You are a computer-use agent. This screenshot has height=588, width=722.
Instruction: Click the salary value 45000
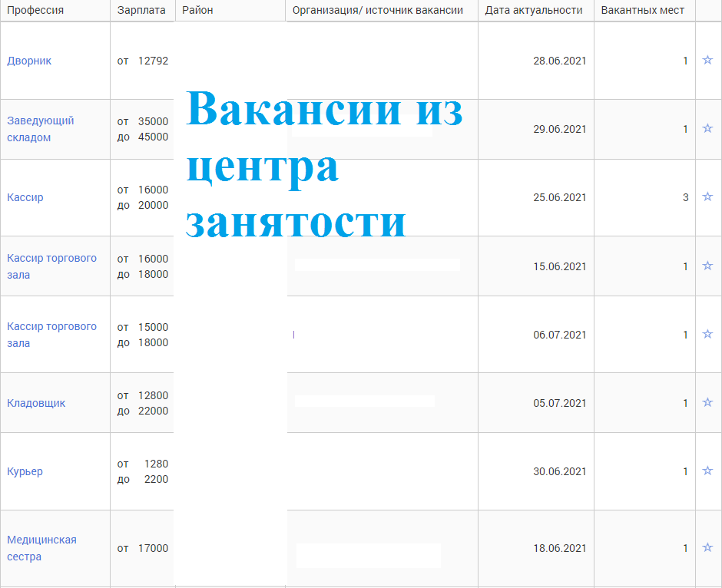pos(153,137)
